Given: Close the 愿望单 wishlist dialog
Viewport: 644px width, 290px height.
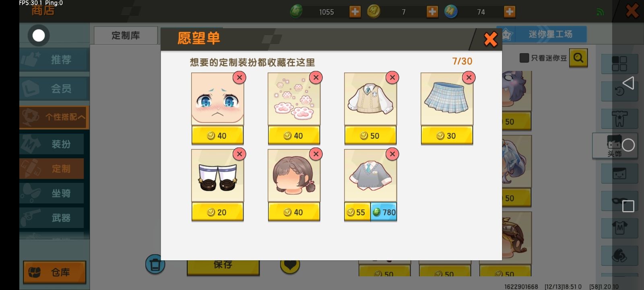Looking at the screenshot, I should [490, 39].
